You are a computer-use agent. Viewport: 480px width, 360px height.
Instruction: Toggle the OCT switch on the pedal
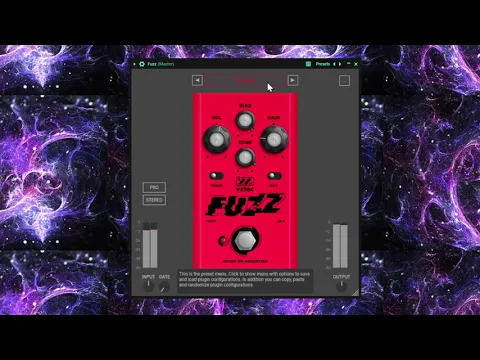tap(274, 175)
